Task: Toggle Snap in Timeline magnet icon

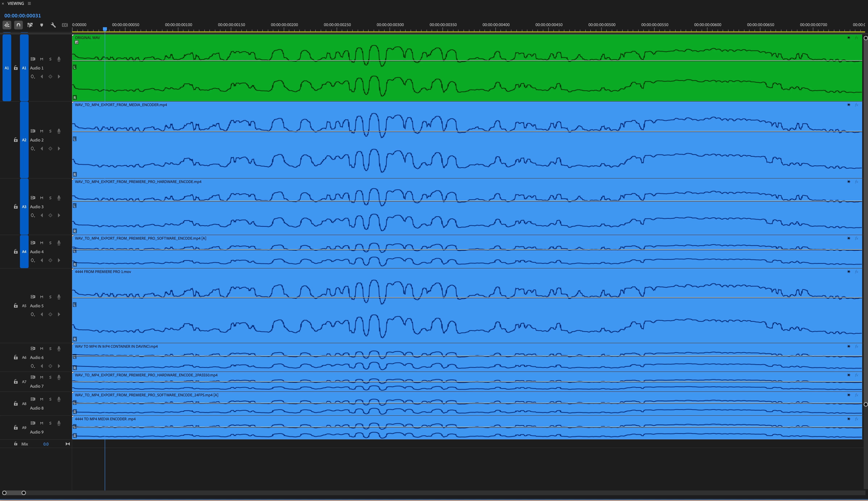Action: click(x=18, y=25)
